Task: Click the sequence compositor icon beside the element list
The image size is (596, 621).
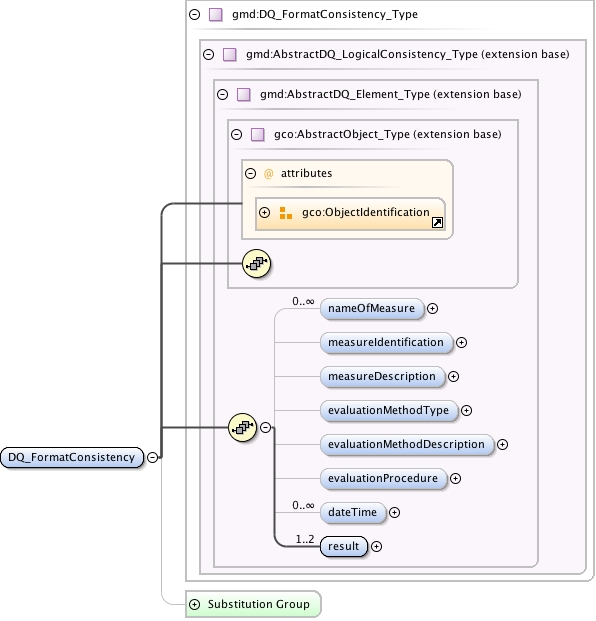Action: coord(243,428)
